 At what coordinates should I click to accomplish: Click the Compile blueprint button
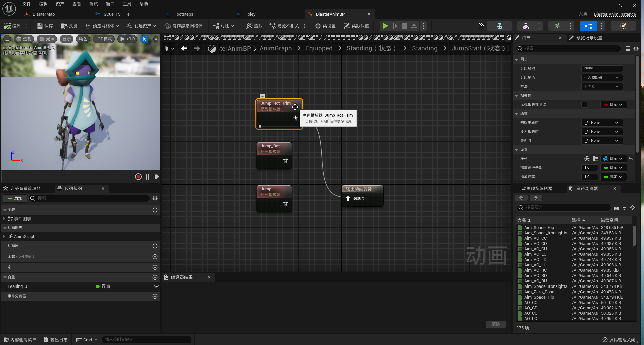[12, 26]
